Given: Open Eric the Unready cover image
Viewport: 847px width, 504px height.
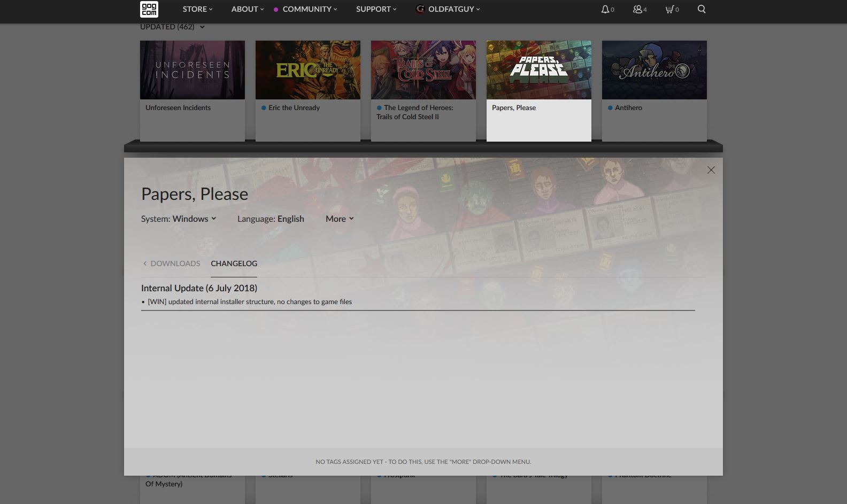Looking at the screenshot, I should click(x=308, y=70).
